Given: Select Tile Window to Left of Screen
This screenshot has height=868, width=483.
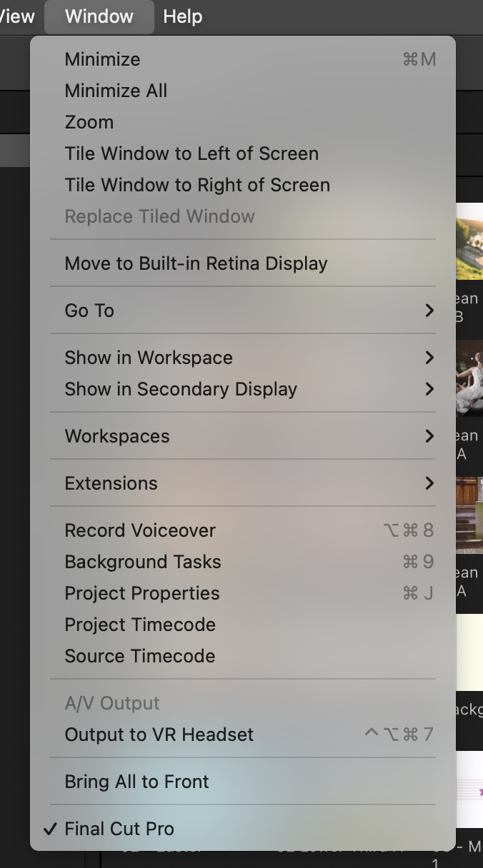Looking at the screenshot, I should click(x=191, y=153).
